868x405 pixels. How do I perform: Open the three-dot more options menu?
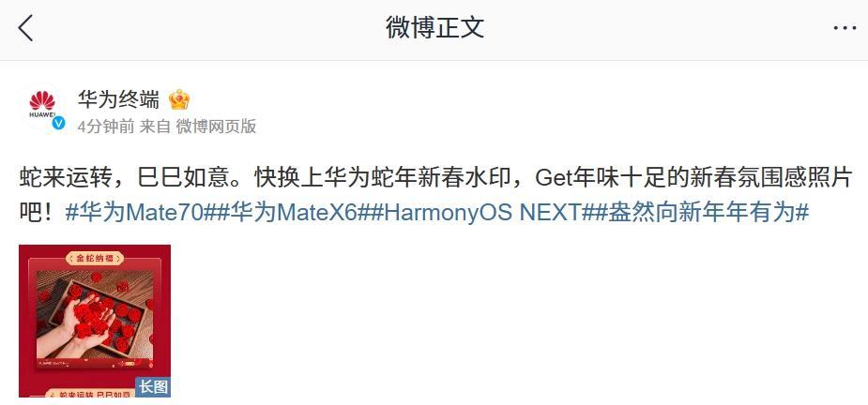tap(845, 28)
